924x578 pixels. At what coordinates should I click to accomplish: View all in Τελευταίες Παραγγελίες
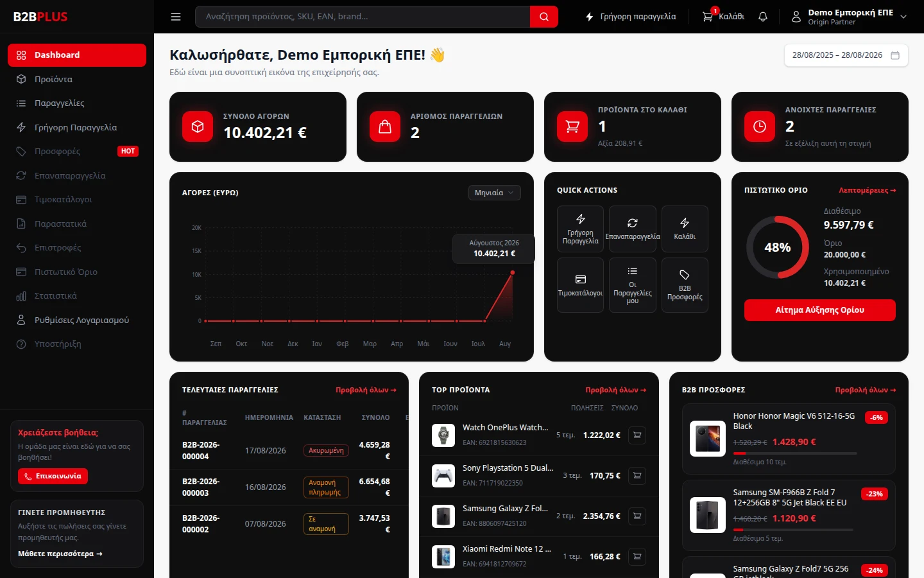pos(366,390)
